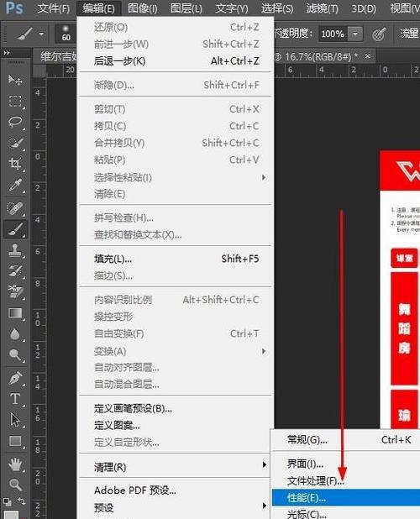Screen dimensions: 420x519
Task: Select the Horizontal Type tool
Action: coord(15,399)
